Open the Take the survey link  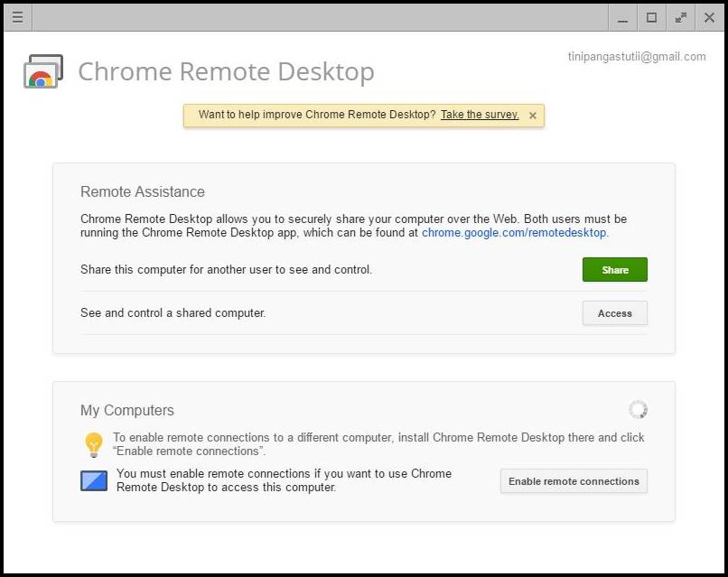click(x=480, y=115)
